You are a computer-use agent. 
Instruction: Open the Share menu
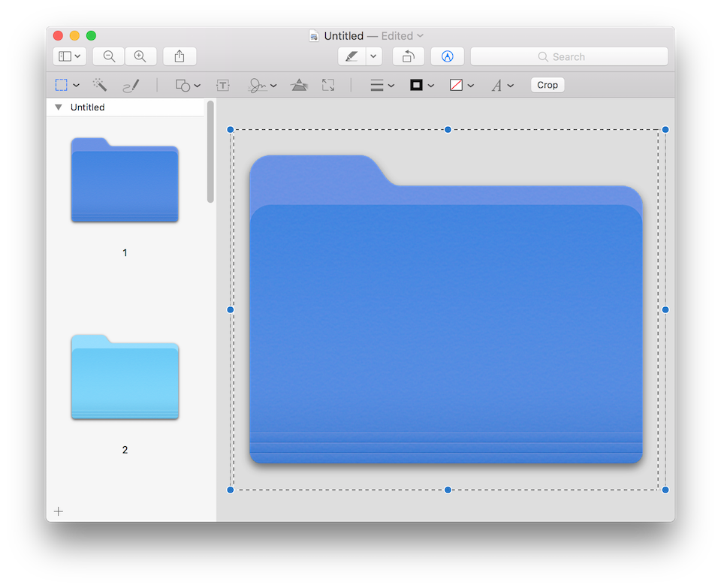[179, 56]
